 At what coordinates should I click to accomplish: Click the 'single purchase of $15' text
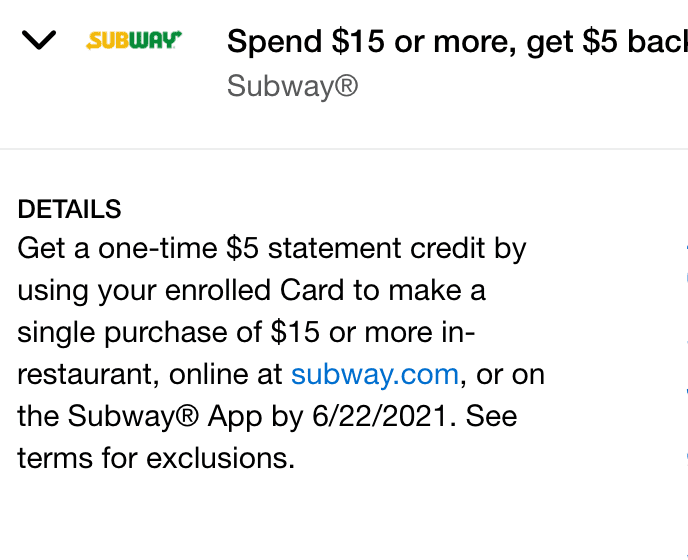pyautogui.click(x=168, y=332)
